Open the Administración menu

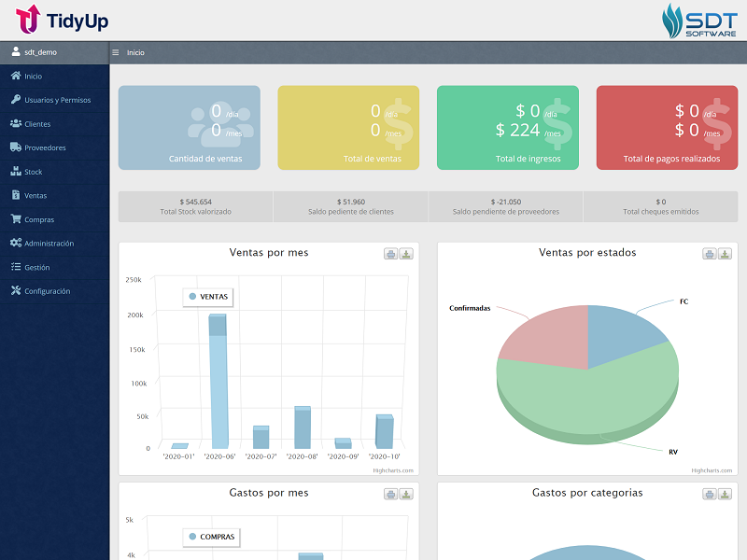coord(55,244)
